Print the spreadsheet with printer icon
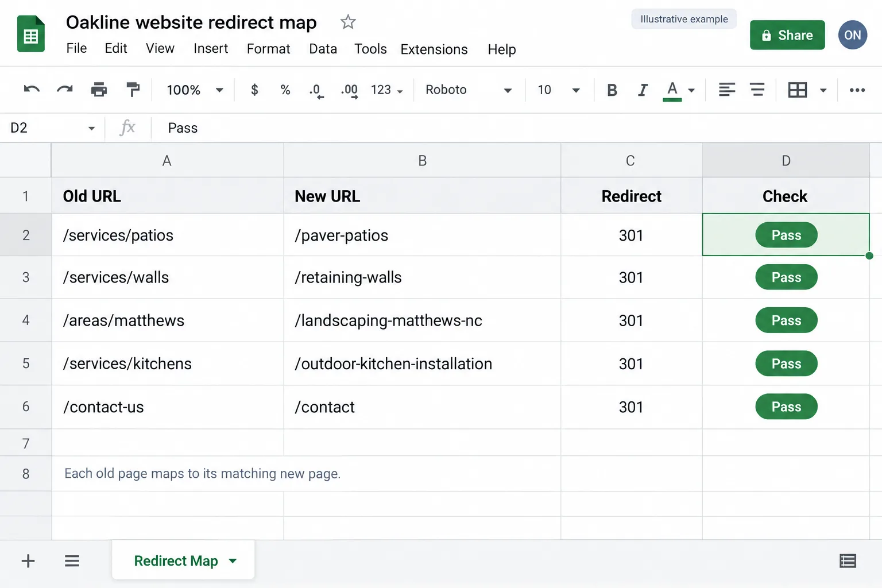The height and width of the screenshot is (588, 882). [x=99, y=90]
